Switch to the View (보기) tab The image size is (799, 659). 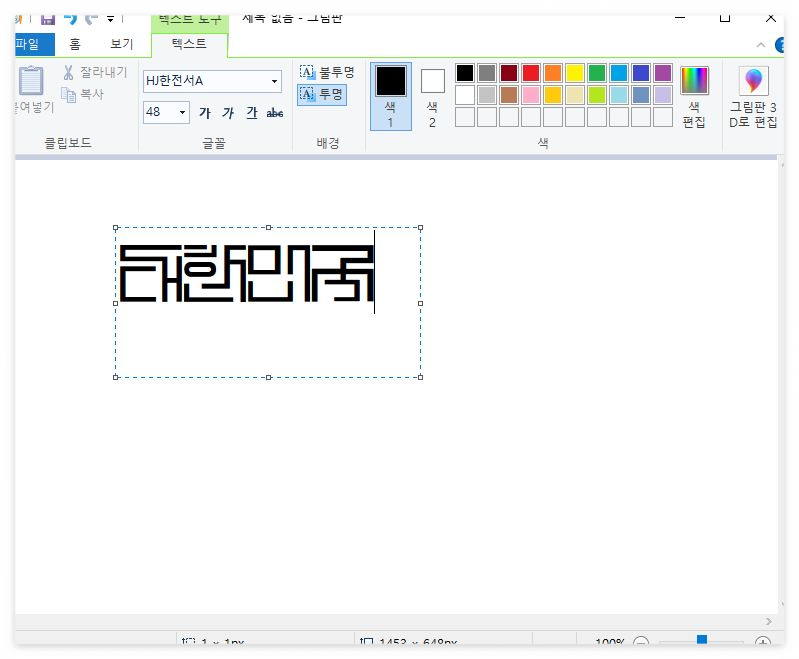click(x=122, y=44)
